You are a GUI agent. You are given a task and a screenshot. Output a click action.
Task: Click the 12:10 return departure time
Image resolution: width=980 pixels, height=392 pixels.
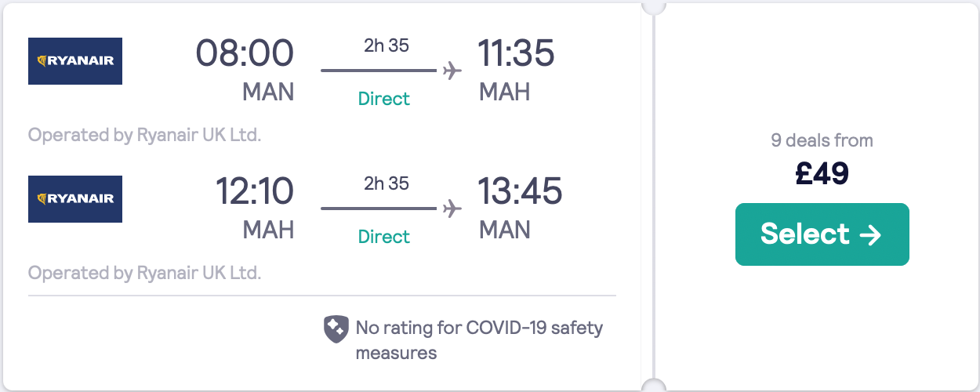pos(255,191)
